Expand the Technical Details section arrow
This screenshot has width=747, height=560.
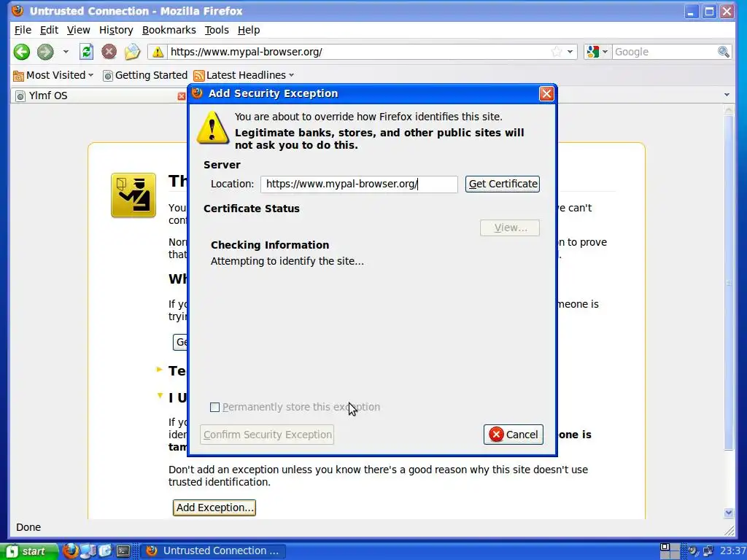point(160,370)
